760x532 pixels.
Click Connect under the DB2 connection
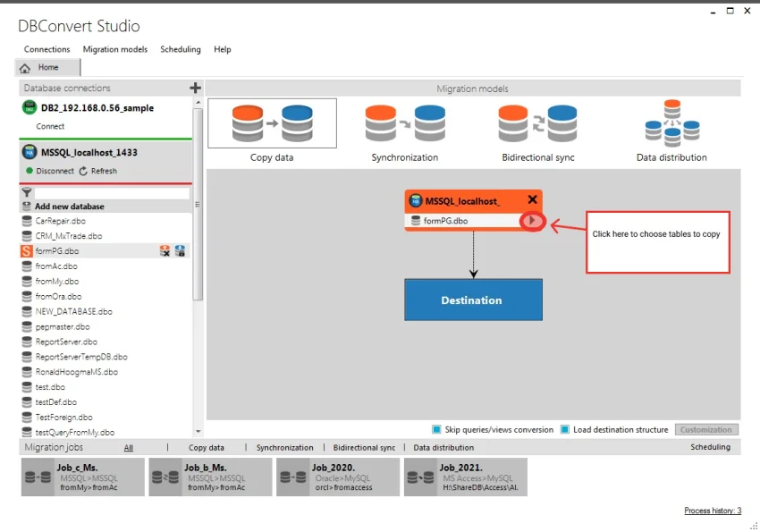click(50, 126)
